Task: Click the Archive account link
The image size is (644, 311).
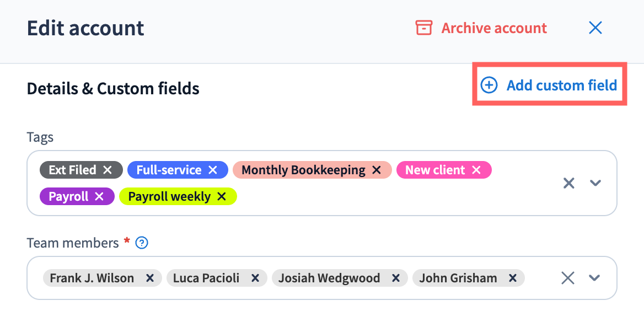Action: [x=494, y=28]
